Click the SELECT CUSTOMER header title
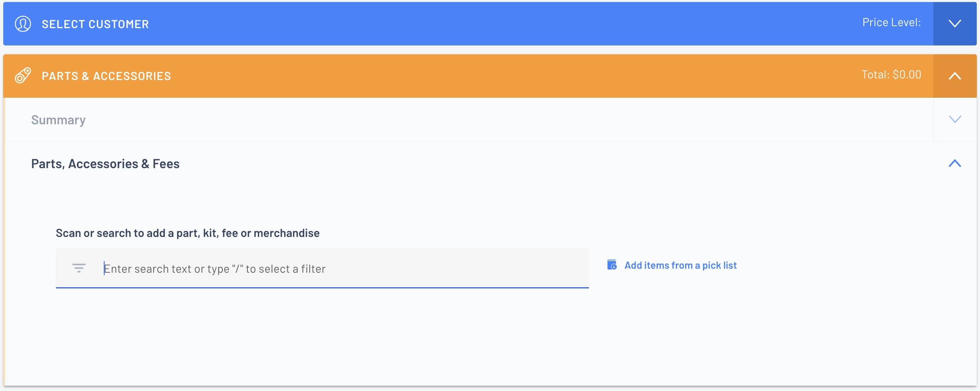This screenshot has width=980, height=391. point(95,24)
